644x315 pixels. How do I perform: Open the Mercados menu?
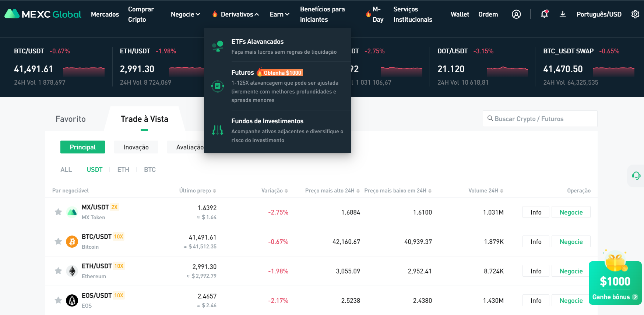pyautogui.click(x=105, y=14)
